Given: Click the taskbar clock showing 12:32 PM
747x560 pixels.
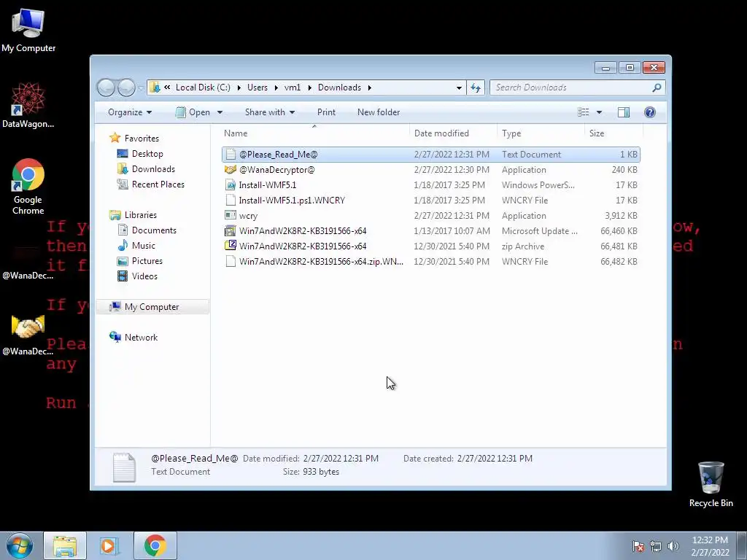Looking at the screenshot, I should [710, 546].
